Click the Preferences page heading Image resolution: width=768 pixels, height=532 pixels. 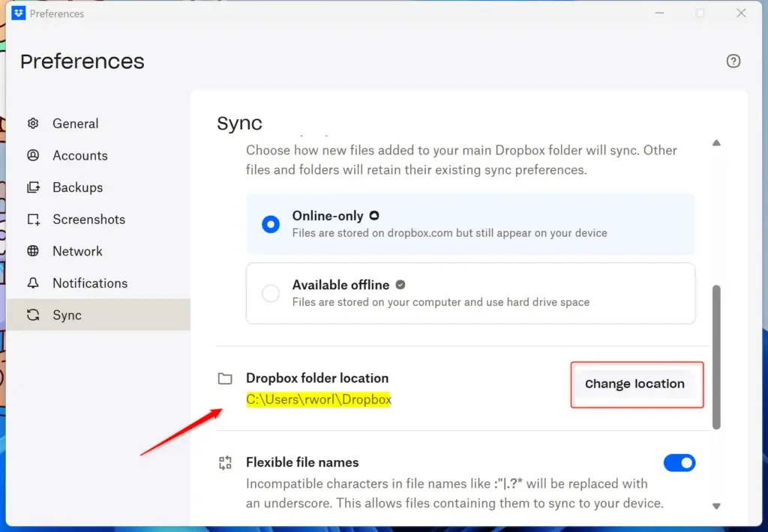[x=82, y=61]
